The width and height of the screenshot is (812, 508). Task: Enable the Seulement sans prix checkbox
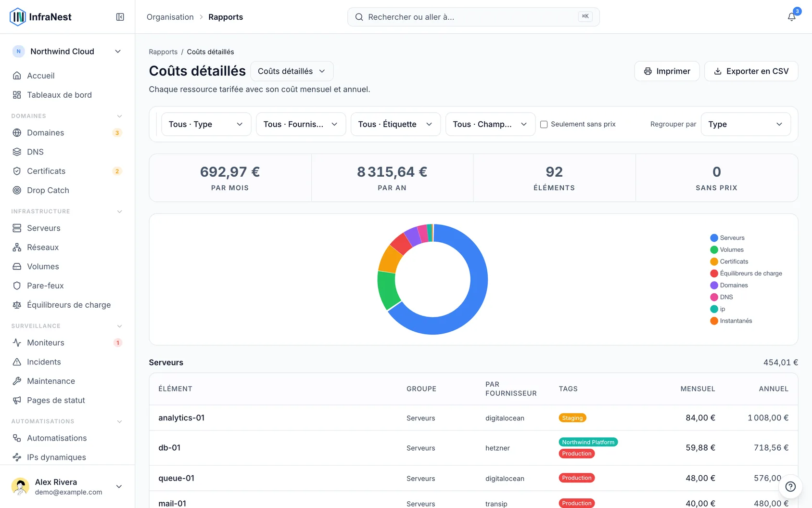(544, 124)
